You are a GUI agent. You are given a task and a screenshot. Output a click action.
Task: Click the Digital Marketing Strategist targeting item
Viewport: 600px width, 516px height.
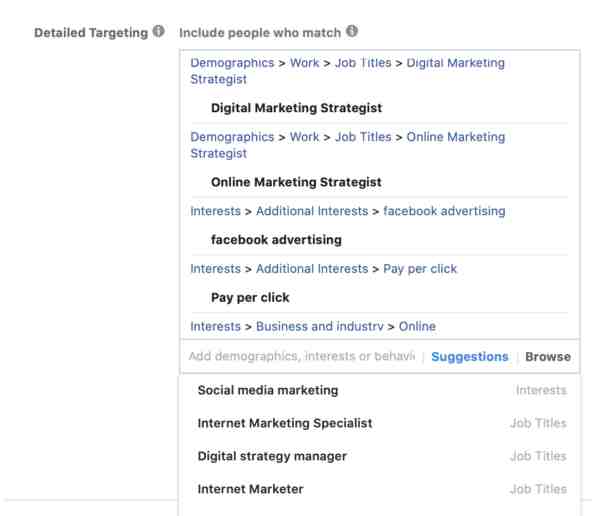pyautogui.click(x=297, y=108)
